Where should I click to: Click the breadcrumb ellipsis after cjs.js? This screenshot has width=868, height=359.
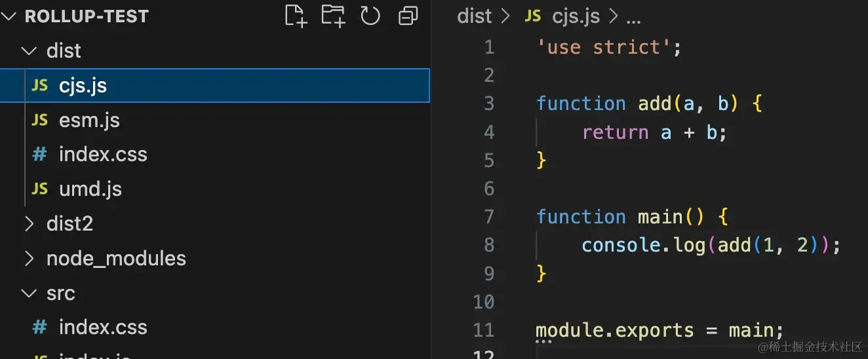(x=633, y=20)
